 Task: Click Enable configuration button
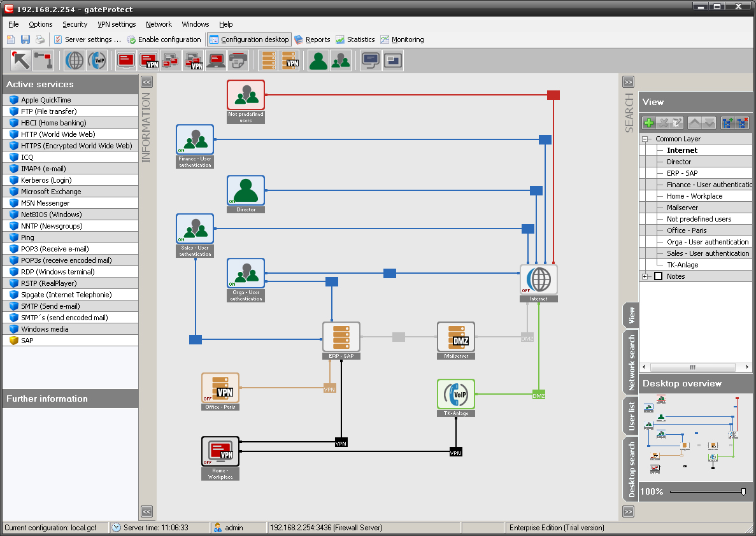pyautogui.click(x=164, y=39)
